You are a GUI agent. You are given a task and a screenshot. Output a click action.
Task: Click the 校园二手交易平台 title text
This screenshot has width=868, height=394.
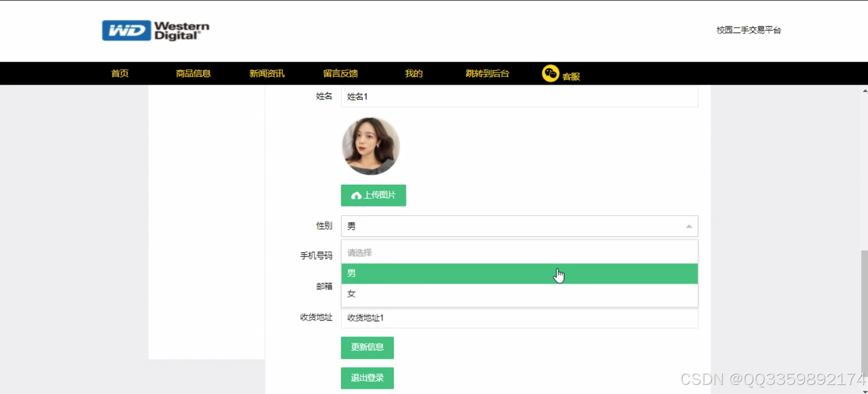[x=749, y=30]
